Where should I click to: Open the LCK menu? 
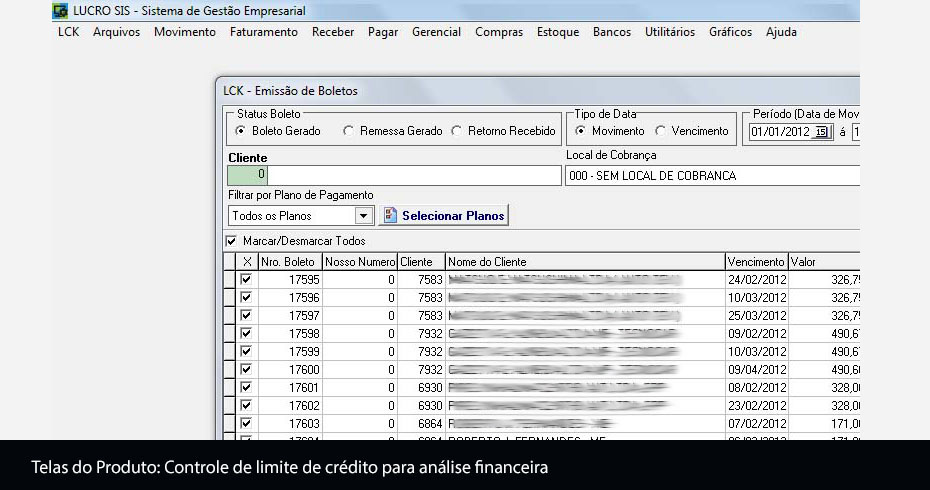pos(68,32)
